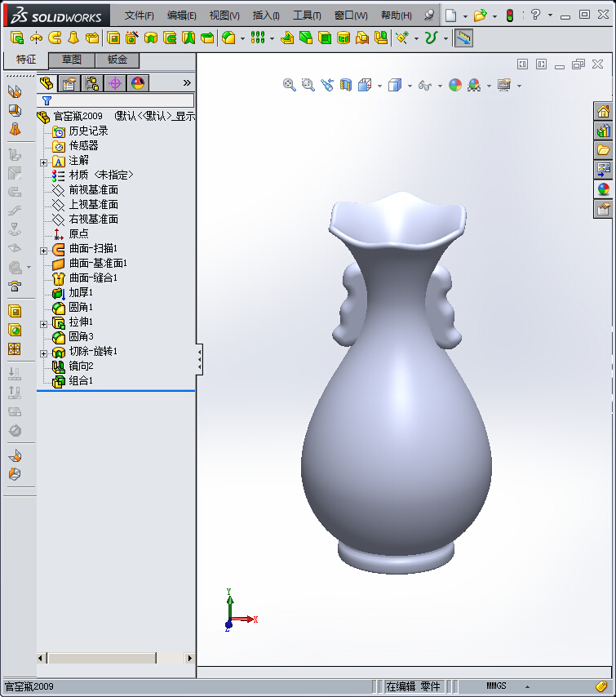Click Zoom to Area icon
616x697 pixels.
[x=308, y=85]
